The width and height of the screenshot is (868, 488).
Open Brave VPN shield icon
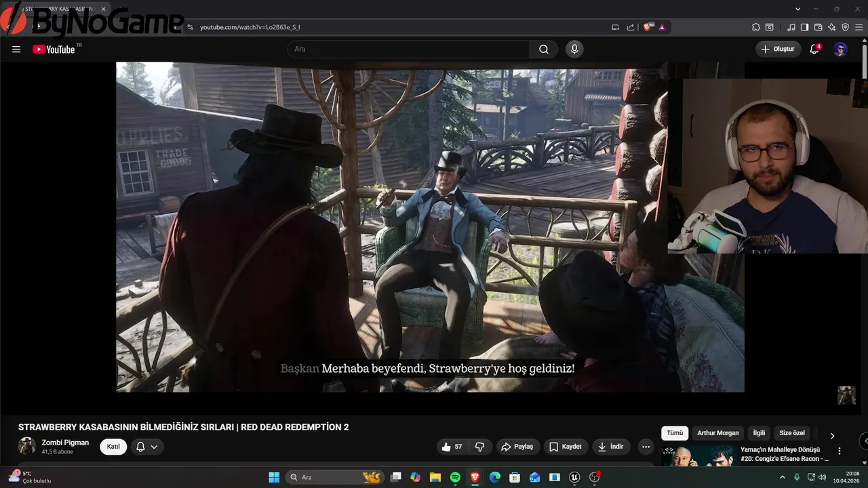(x=845, y=27)
